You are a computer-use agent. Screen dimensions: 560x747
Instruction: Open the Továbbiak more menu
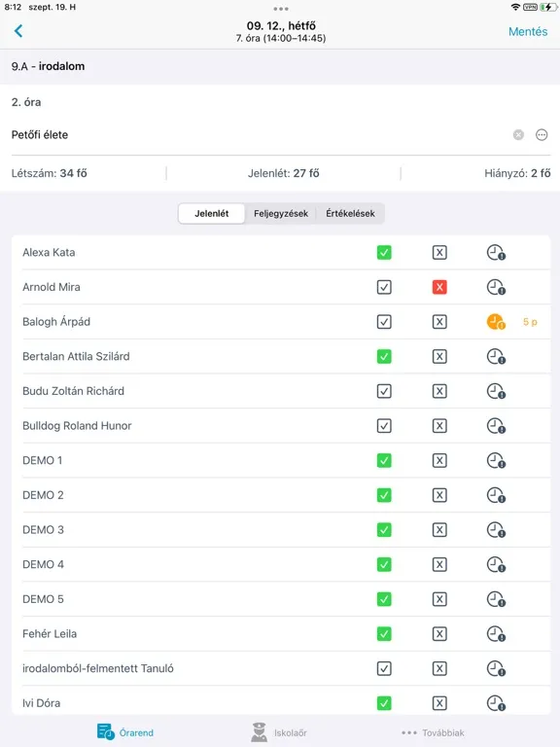pyautogui.click(x=433, y=732)
